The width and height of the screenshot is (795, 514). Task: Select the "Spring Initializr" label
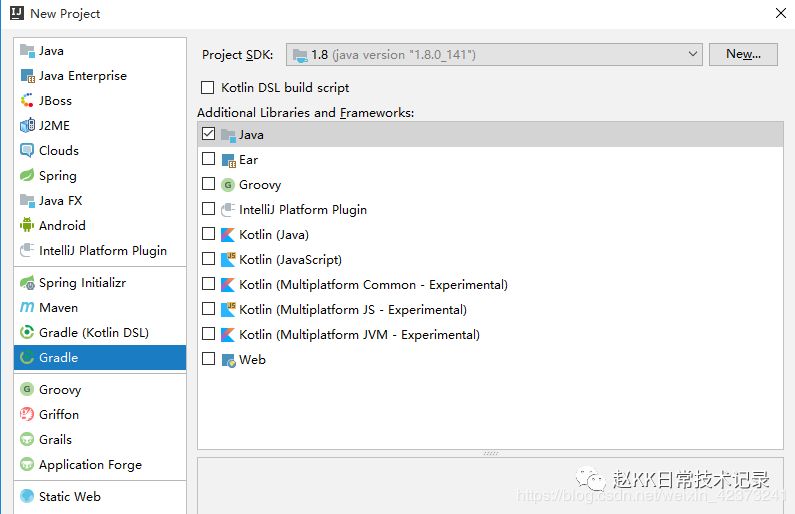click(82, 282)
